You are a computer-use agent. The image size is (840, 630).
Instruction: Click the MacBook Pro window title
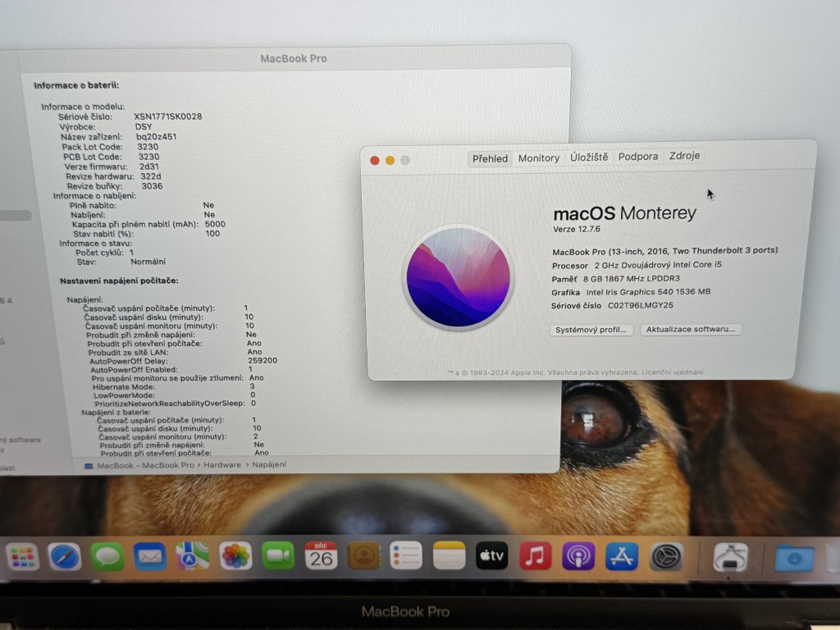(x=294, y=58)
